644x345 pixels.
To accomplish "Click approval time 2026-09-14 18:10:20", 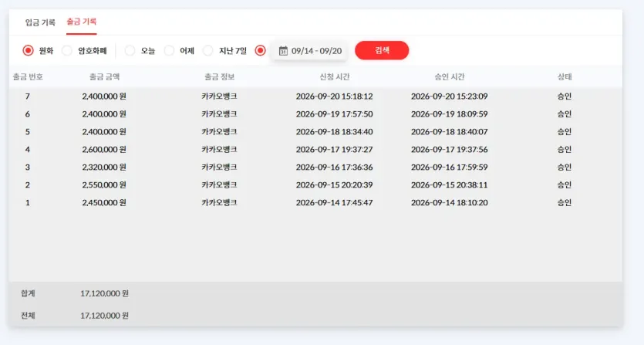I will tap(450, 202).
